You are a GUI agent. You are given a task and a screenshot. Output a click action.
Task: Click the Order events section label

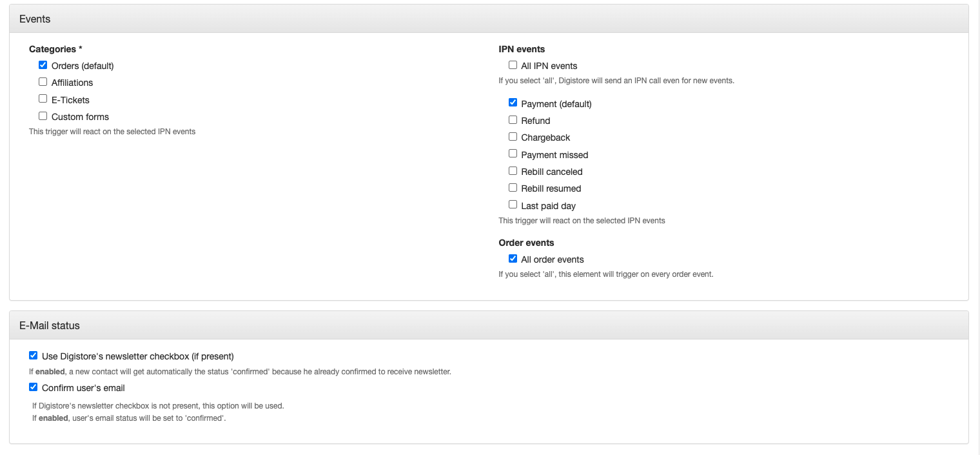coord(526,243)
